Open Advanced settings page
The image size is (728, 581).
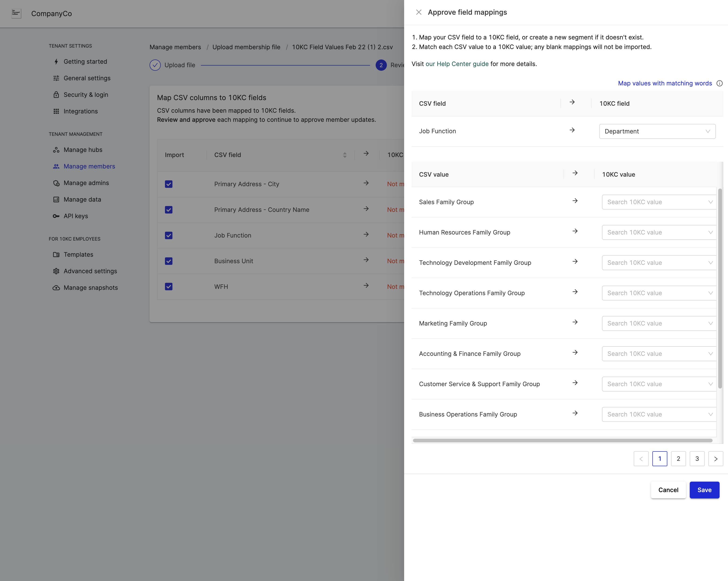pos(90,271)
